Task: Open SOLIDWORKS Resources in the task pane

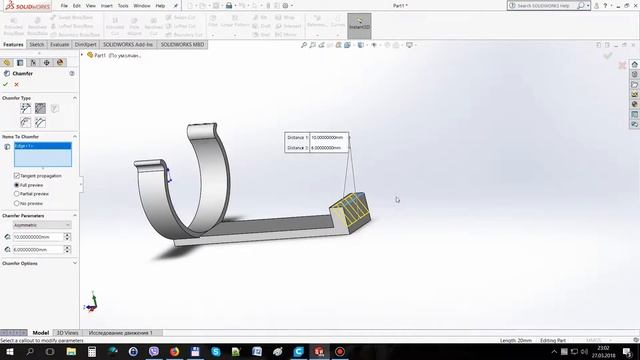Action: pos(634,64)
